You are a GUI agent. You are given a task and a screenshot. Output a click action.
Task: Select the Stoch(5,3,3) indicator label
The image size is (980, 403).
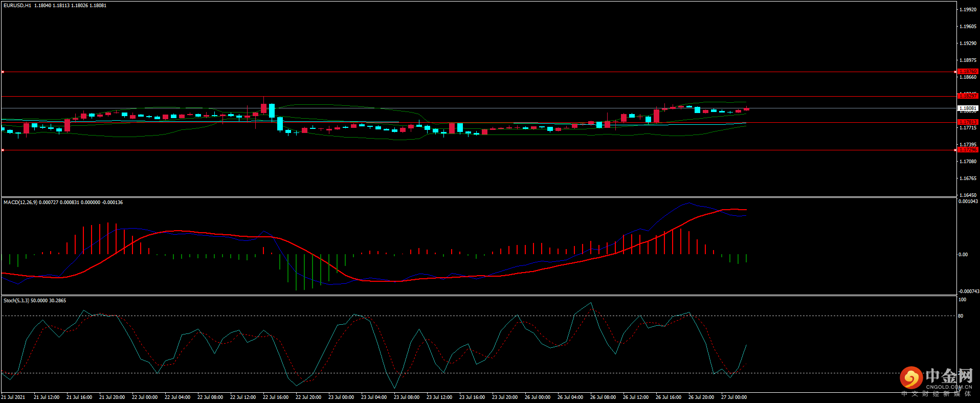[16, 301]
